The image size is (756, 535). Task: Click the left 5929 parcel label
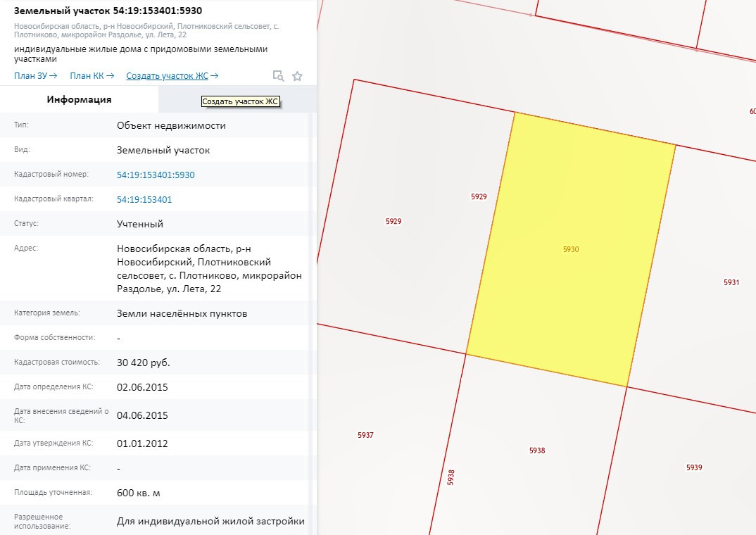click(393, 222)
